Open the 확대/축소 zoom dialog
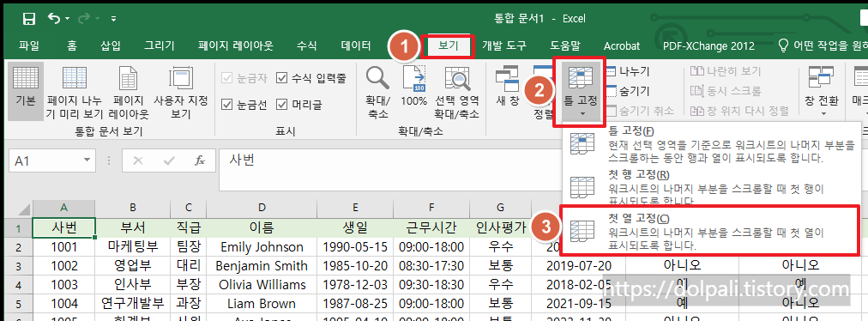Image resolution: width=868 pixels, height=321 pixels. (x=377, y=92)
